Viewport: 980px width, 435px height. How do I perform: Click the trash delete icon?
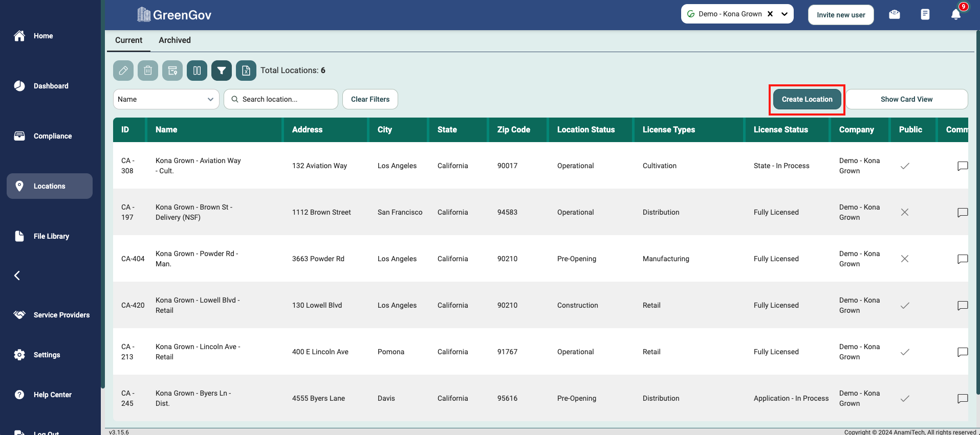148,71
